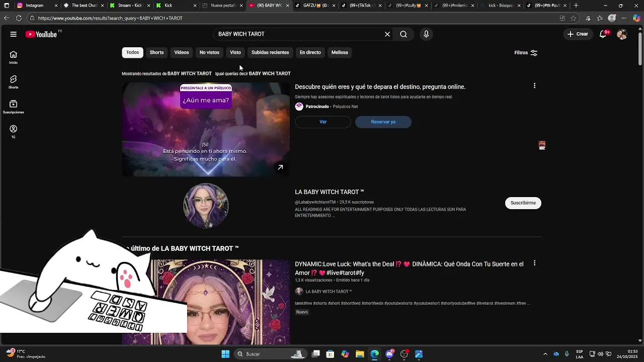Open Suscripciones in the sidebar
The width and height of the screenshot is (644, 362).
click(14, 107)
